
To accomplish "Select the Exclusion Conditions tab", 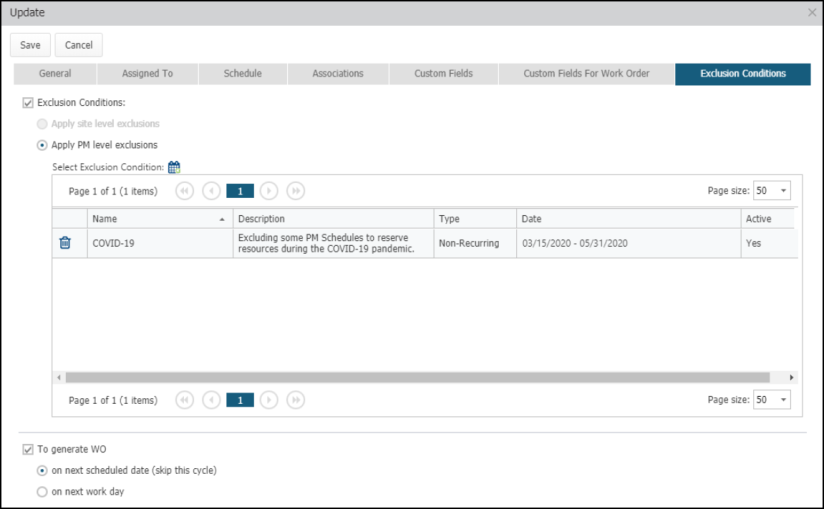I will [743, 74].
